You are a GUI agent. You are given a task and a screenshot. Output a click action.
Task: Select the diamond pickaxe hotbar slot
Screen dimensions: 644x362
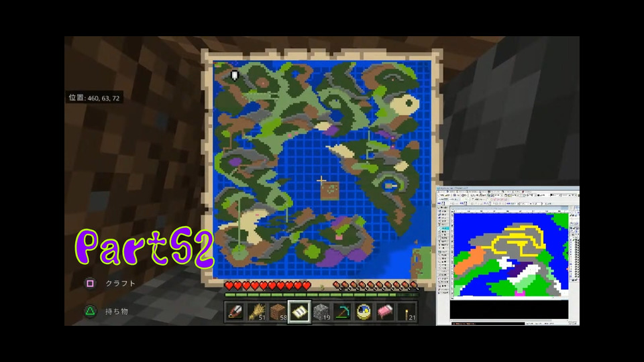tap(343, 312)
